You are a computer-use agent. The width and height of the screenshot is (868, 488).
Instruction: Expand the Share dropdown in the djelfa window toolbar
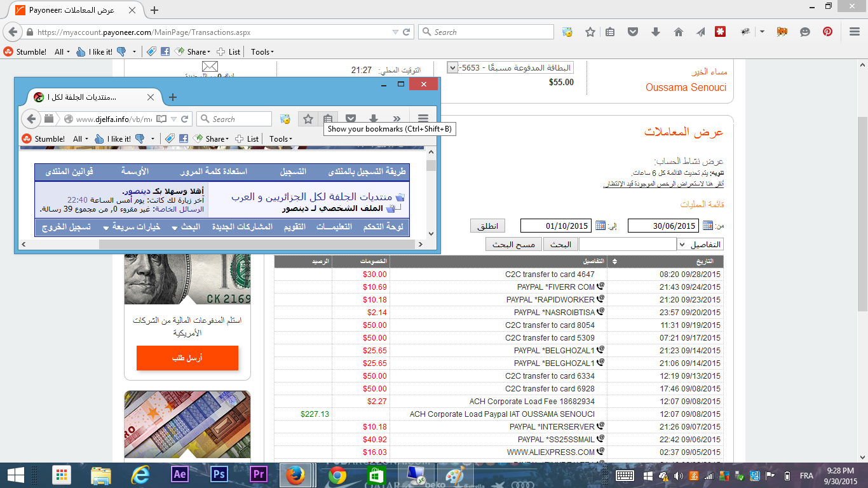tap(211, 139)
